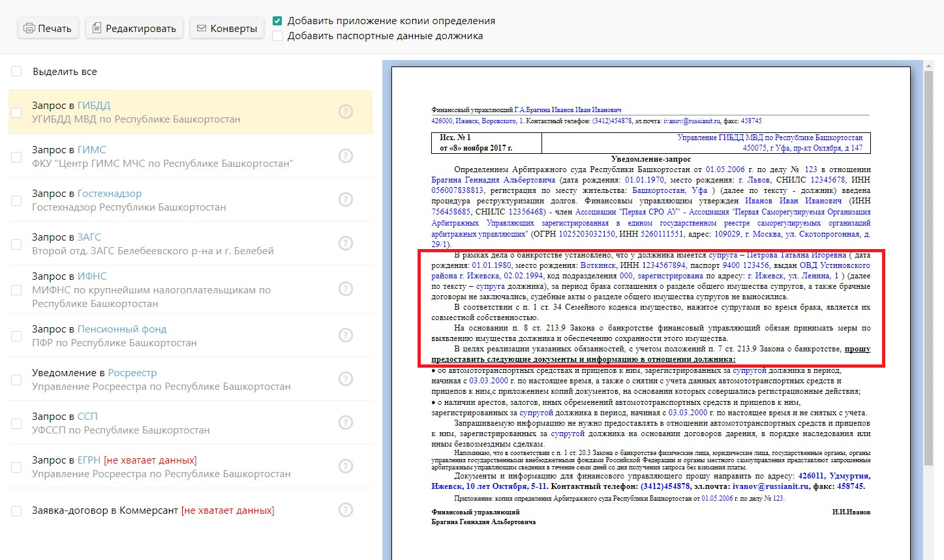The height and width of the screenshot is (560, 944).
Task: Tick the Выделить все checkbox
Action: (x=16, y=72)
